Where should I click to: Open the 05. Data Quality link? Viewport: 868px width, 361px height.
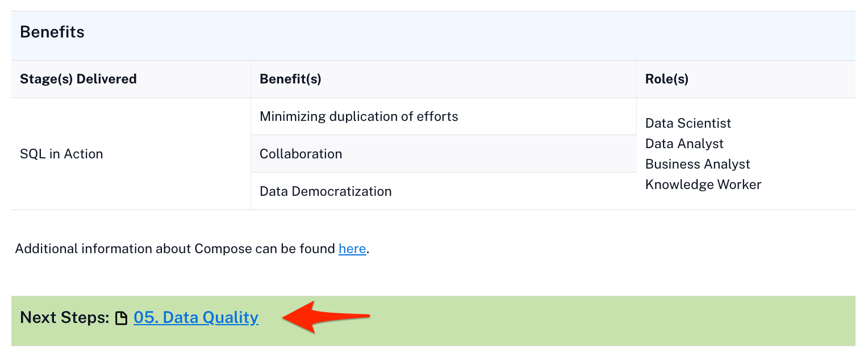(196, 317)
